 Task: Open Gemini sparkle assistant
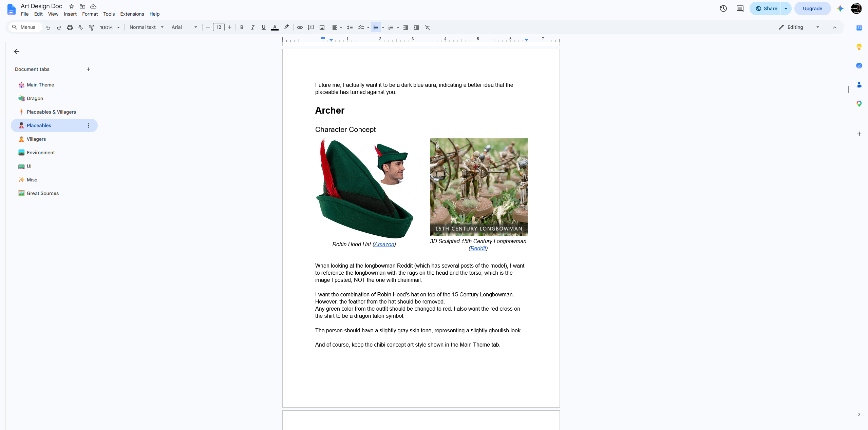pos(840,8)
